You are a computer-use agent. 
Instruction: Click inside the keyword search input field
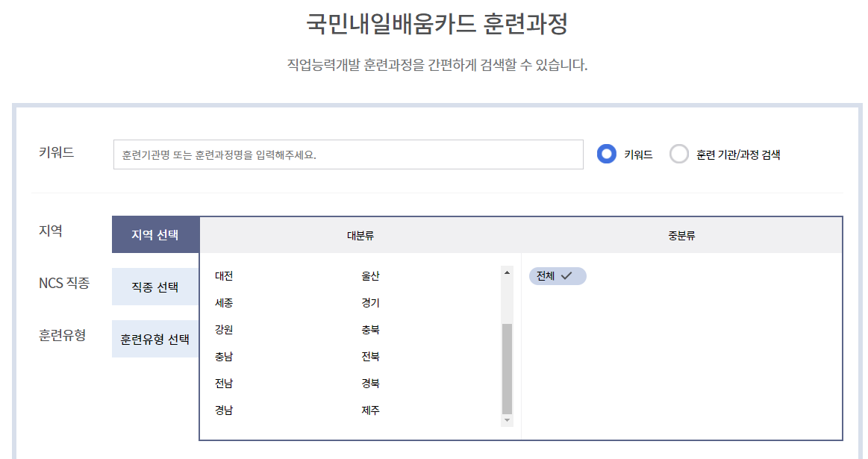(x=347, y=154)
